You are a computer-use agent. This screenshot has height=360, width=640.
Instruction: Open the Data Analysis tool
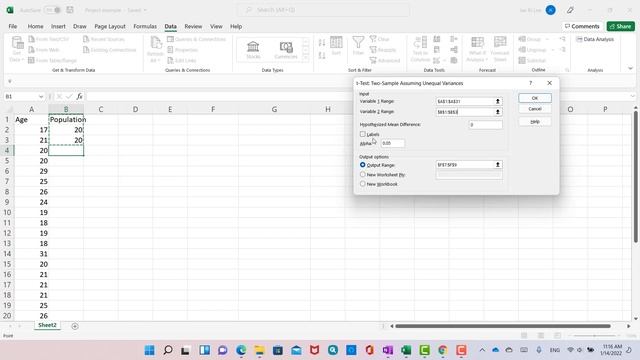(595, 39)
